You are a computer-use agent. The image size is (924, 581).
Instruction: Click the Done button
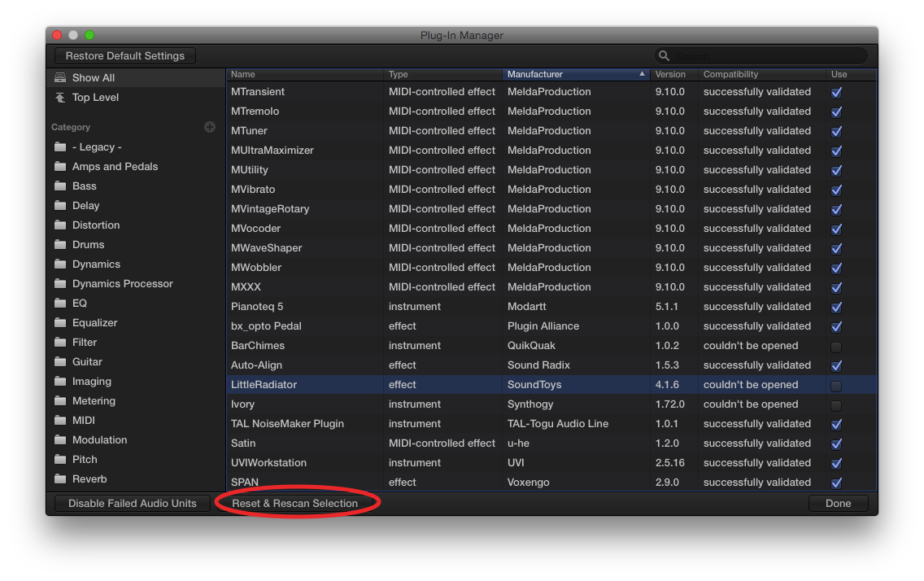[838, 503]
